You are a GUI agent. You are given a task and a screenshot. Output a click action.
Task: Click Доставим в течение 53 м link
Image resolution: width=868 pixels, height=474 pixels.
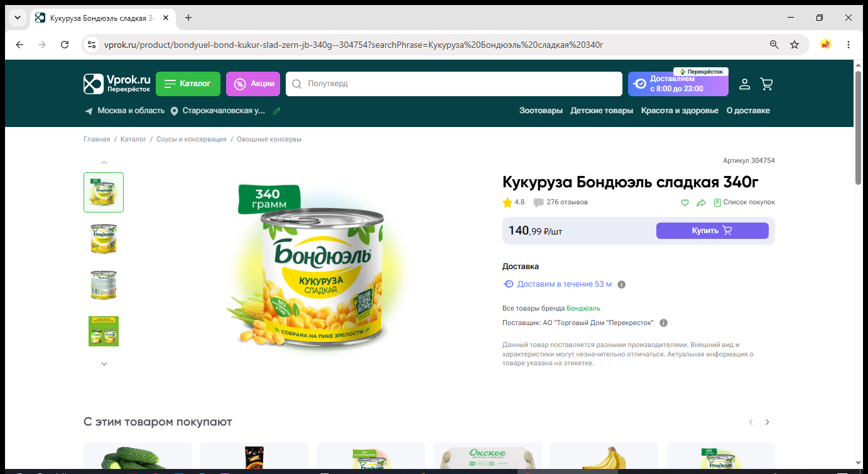click(x=565, y=284)
